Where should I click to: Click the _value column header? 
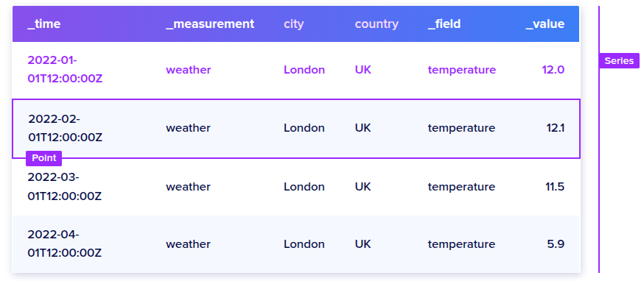click(545, 24)
